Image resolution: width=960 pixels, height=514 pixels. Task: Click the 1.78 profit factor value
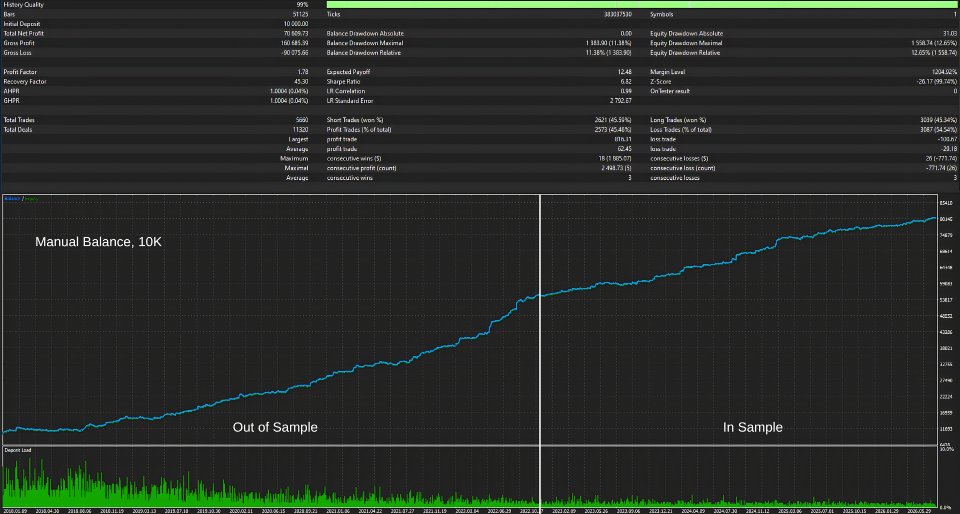pos(303,72)
